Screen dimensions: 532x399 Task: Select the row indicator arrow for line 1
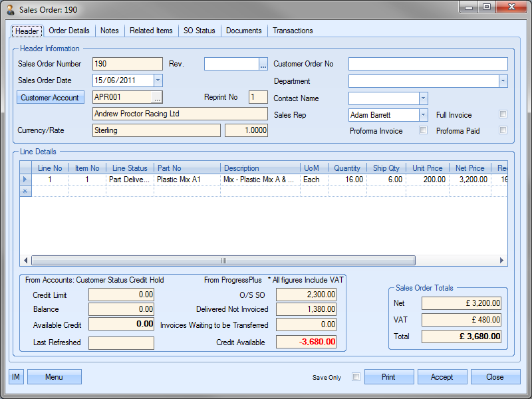click(26, 180)
